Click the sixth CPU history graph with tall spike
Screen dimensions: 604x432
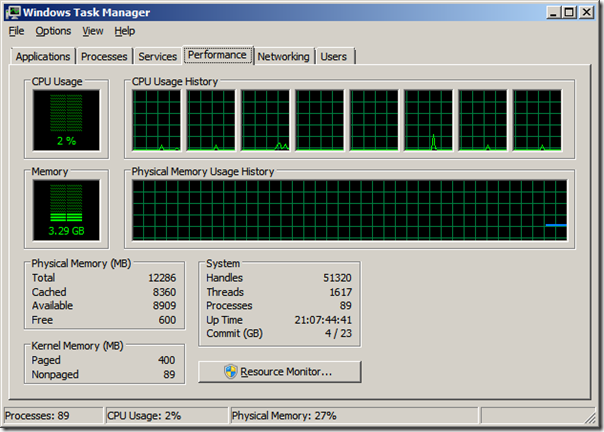click(428, 120)
